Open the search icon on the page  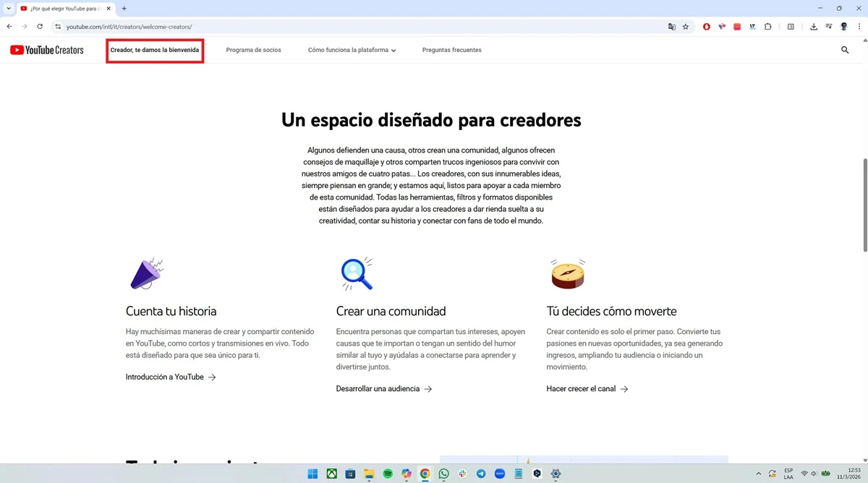[845, 50]
